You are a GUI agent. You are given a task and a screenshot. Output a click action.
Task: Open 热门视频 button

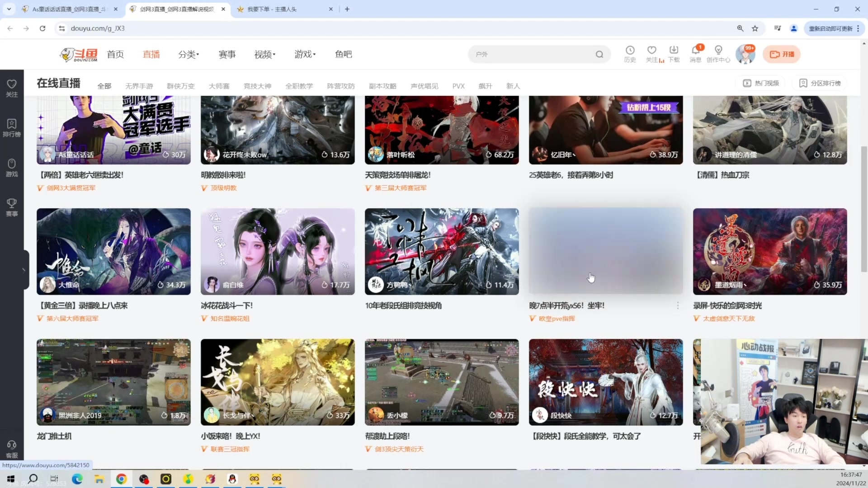[761, 83]
